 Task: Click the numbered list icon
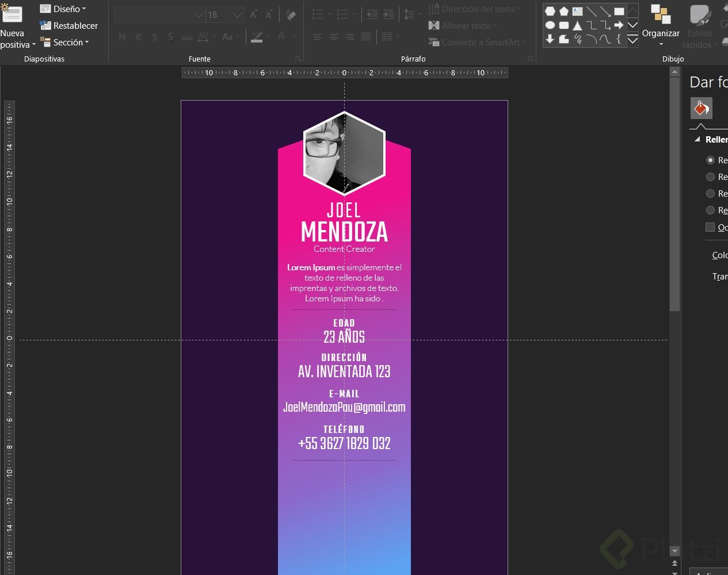pos(342,14)
